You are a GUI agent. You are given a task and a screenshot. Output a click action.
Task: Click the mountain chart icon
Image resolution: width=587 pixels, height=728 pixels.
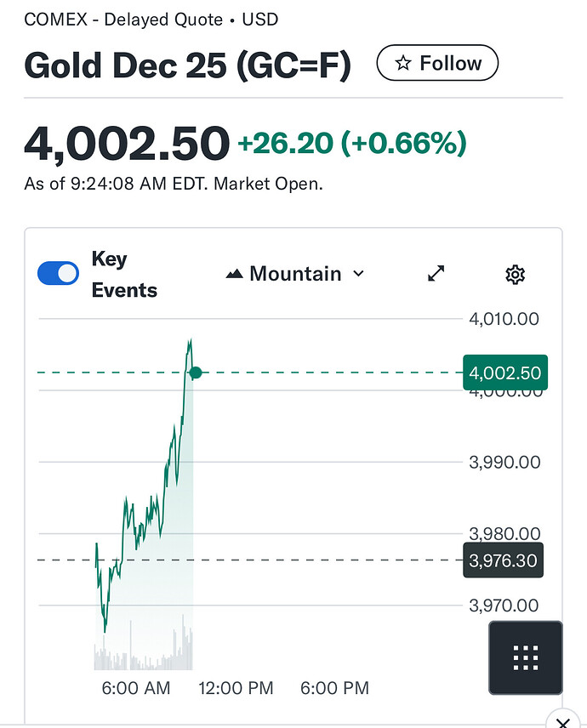234,274
